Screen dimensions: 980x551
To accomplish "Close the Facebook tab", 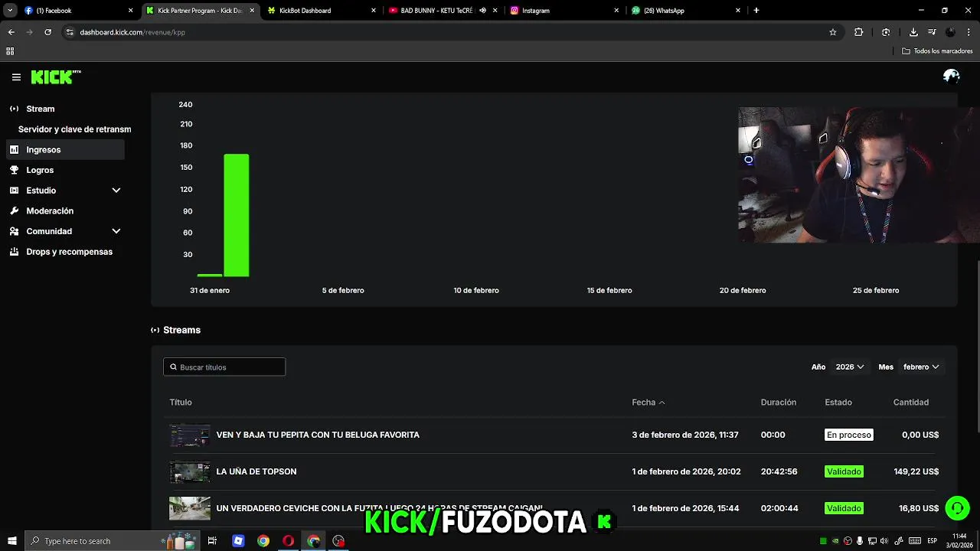I will tap(130, 11).
